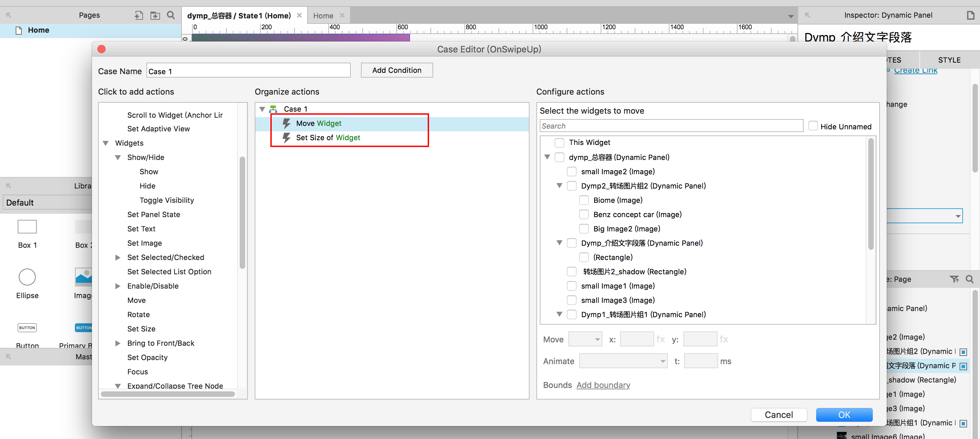This screenshot has height=439, width=980.
Task: Check the Biome (Image) checkbox
Action: tap(584, 200)
